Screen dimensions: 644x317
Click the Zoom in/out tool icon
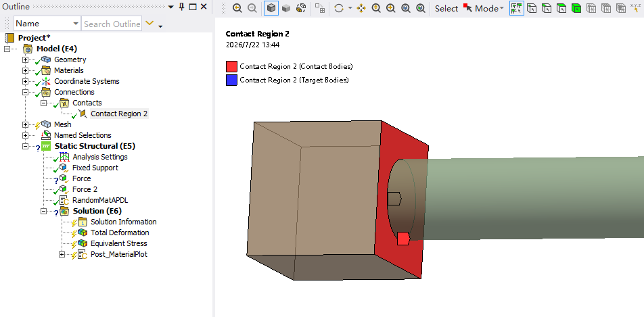tap(376, 8)
